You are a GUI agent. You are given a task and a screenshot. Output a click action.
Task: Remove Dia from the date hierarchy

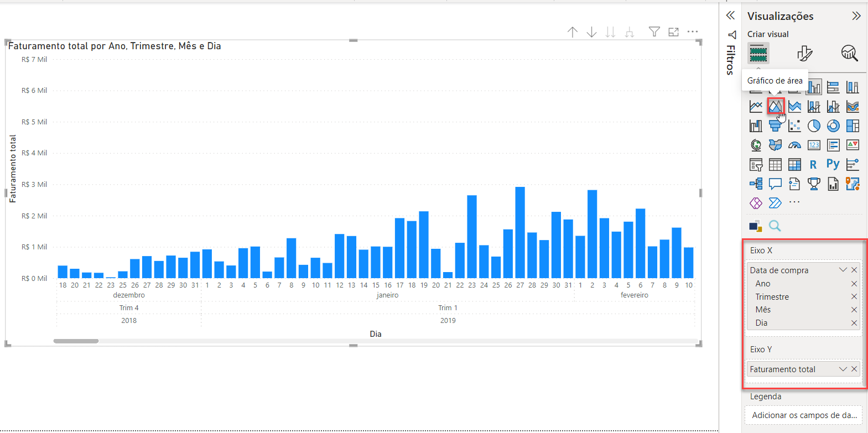tap(854, 323)
